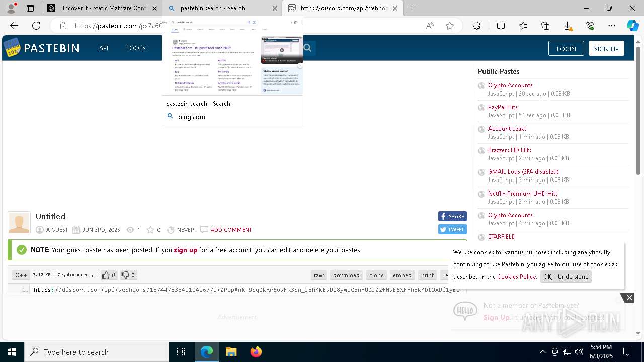644x362 pixels.
Task: Open File Explorer from the taskbar
Action: [231, 352]
